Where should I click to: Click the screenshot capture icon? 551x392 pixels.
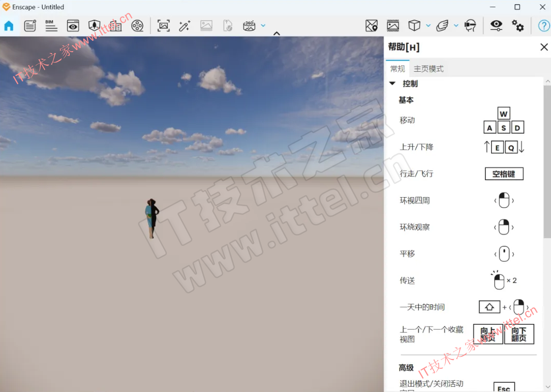[163, 26]
